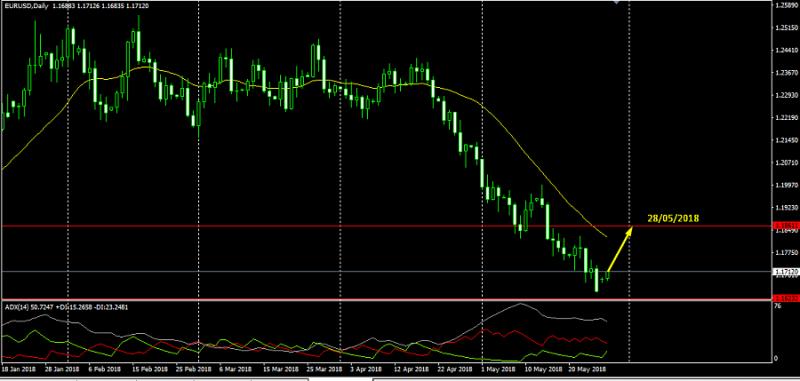Click the 6 Mar 2018 date on time axis

pos(235,368)
